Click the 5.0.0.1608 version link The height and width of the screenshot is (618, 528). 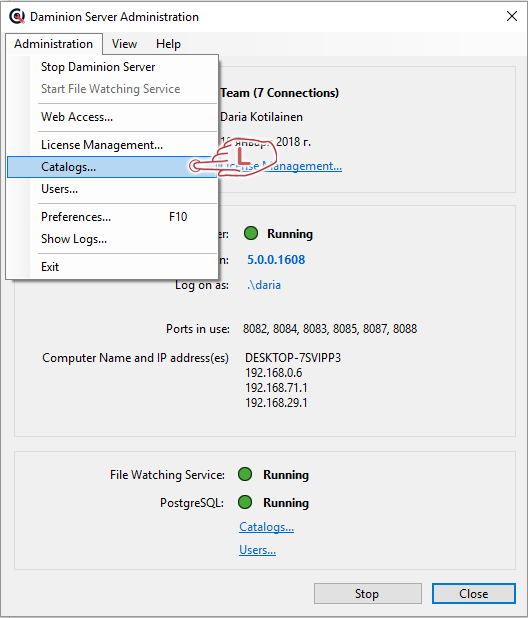[276, 260]
